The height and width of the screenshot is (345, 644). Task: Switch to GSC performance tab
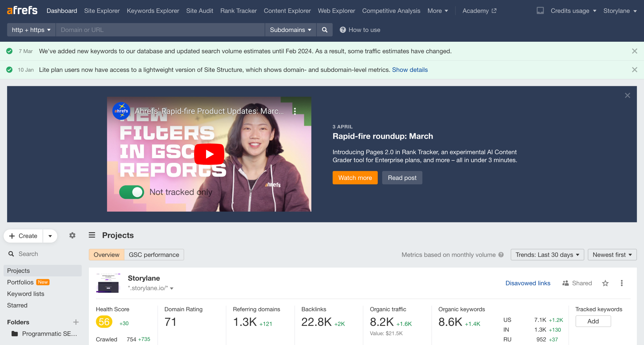154,255
